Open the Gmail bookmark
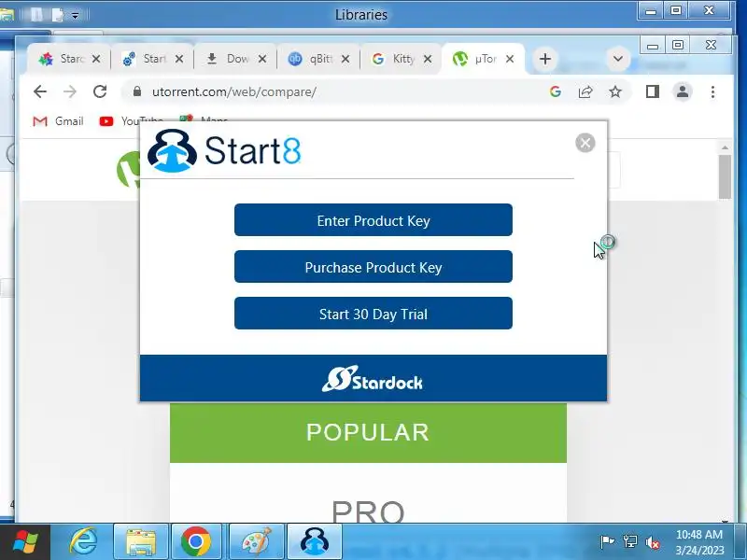The width and height of the screenshot is (747, 560). pos(58,121)
